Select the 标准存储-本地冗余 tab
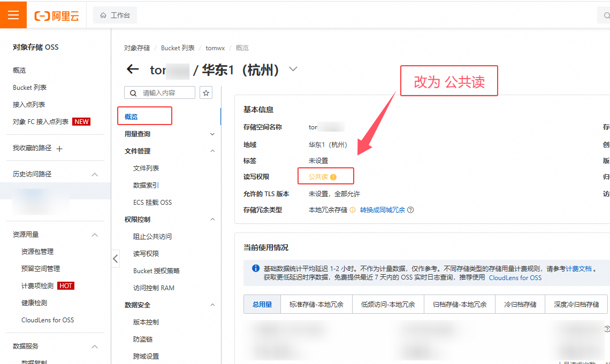This screenshot has width=610, height=364. pyautogui.click(x=316, y=304)
